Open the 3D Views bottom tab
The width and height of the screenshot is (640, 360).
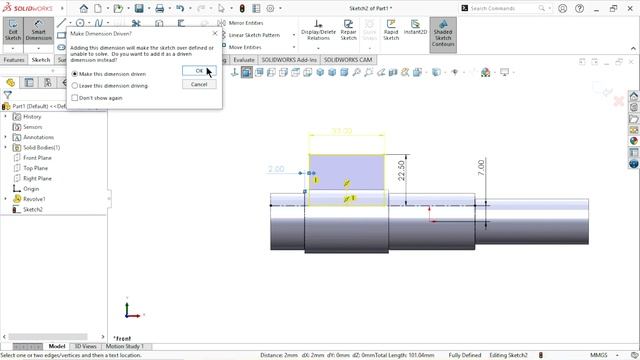85,346
